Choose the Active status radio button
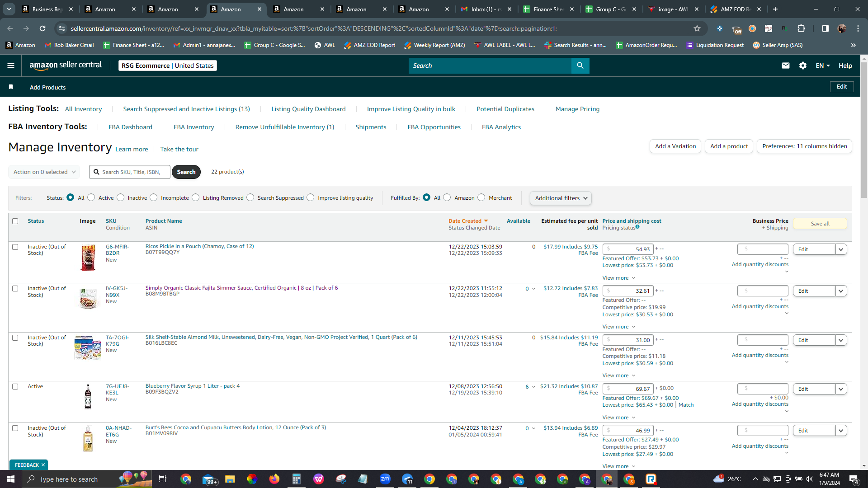 (91, 197)
